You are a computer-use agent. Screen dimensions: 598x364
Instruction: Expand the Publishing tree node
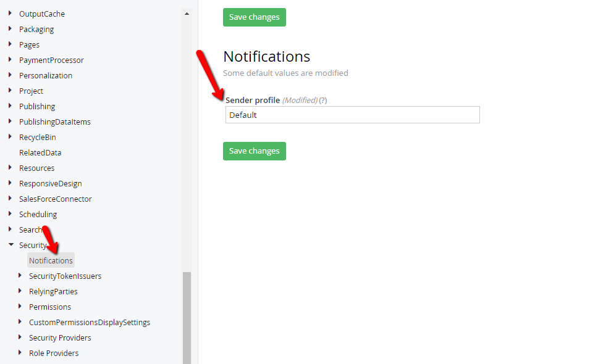click(10, 106)
